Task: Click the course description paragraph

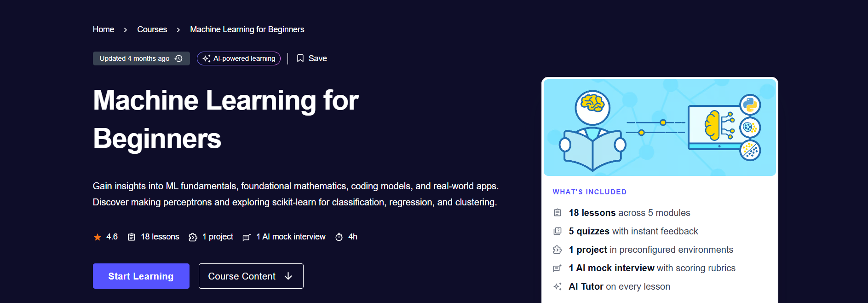Action: click(296, 194)
